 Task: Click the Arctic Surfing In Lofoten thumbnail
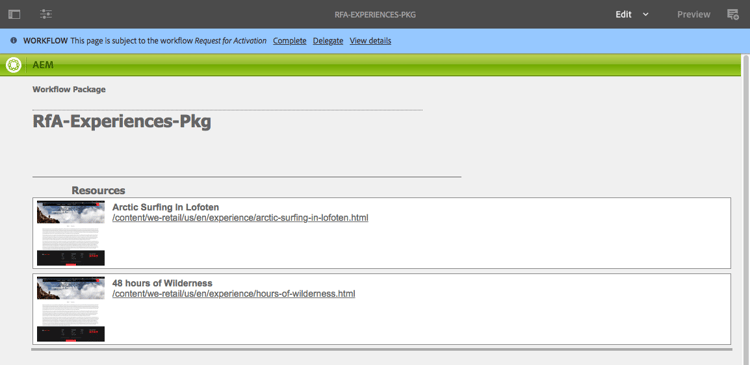(71, 233)
